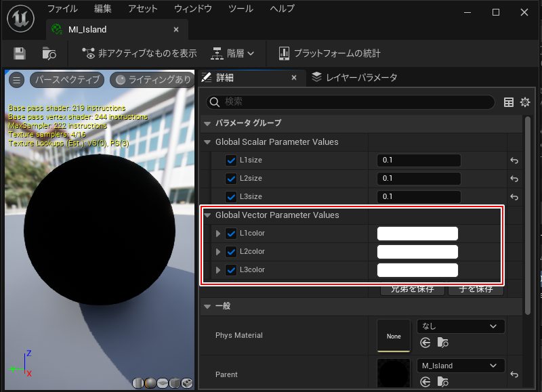Click the table view icon beside search
542x392 pixels.
tap(509, 102)
